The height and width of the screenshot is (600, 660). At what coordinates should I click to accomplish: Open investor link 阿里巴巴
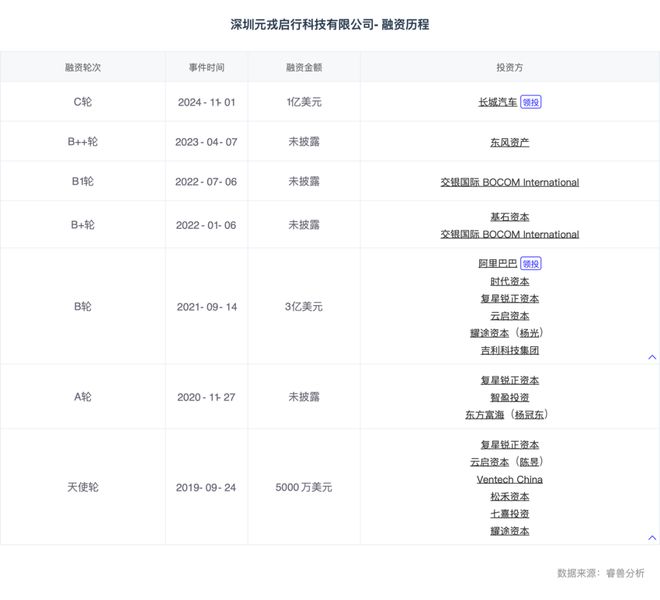point(497,264)
